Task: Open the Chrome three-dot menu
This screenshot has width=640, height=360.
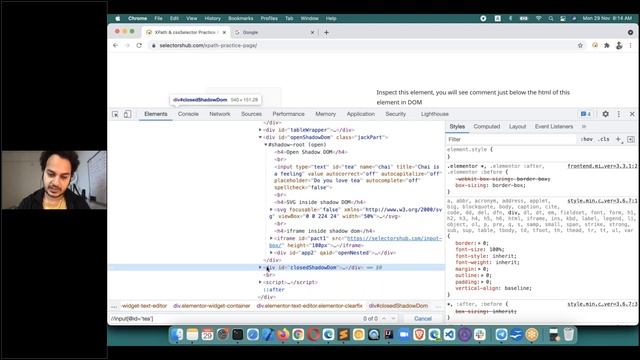Action: click(631, 45)
